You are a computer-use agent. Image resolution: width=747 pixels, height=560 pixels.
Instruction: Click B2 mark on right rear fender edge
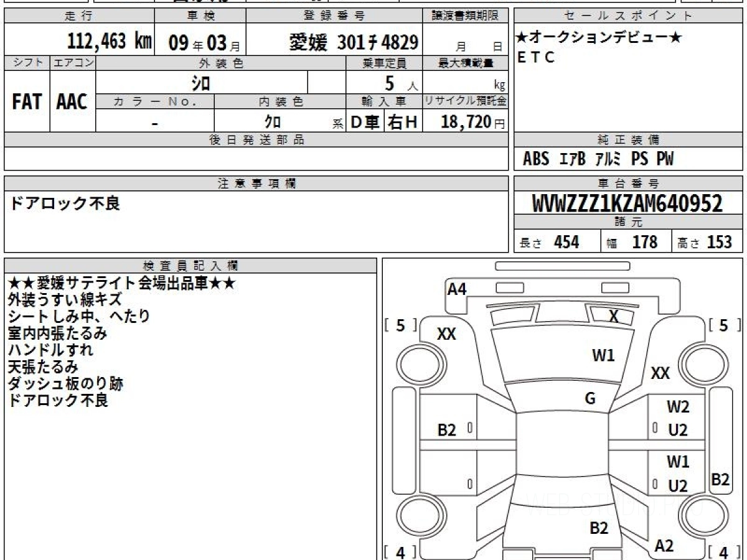point(720,479)
